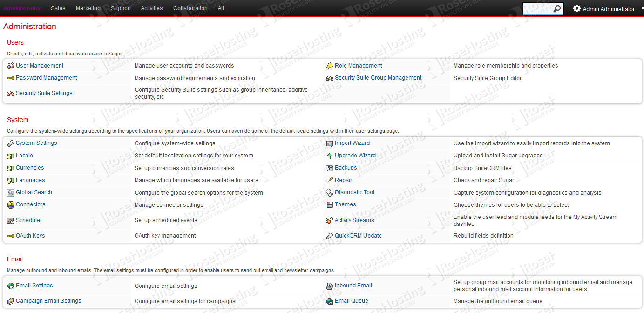Open the Collaboration menu tab
The image size is (644, 313).
pos(190,8)
